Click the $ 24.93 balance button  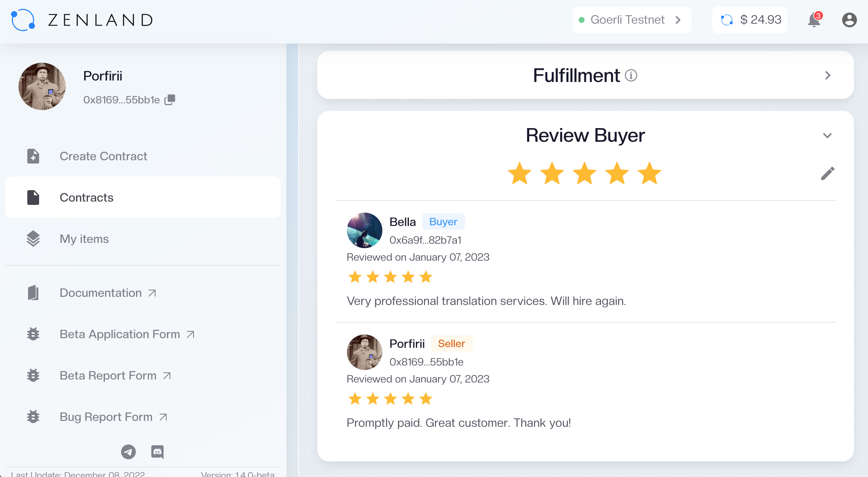(x=751, y=20)
